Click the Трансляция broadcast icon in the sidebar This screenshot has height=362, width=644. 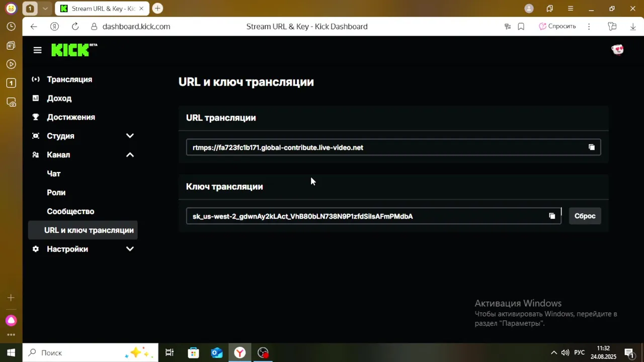click(x=35, y=79)
